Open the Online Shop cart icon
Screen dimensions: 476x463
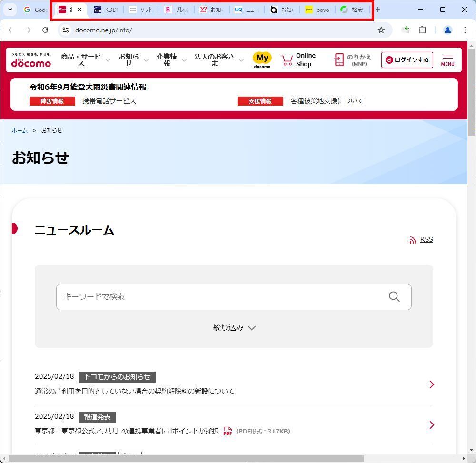(x=287, y=60)
